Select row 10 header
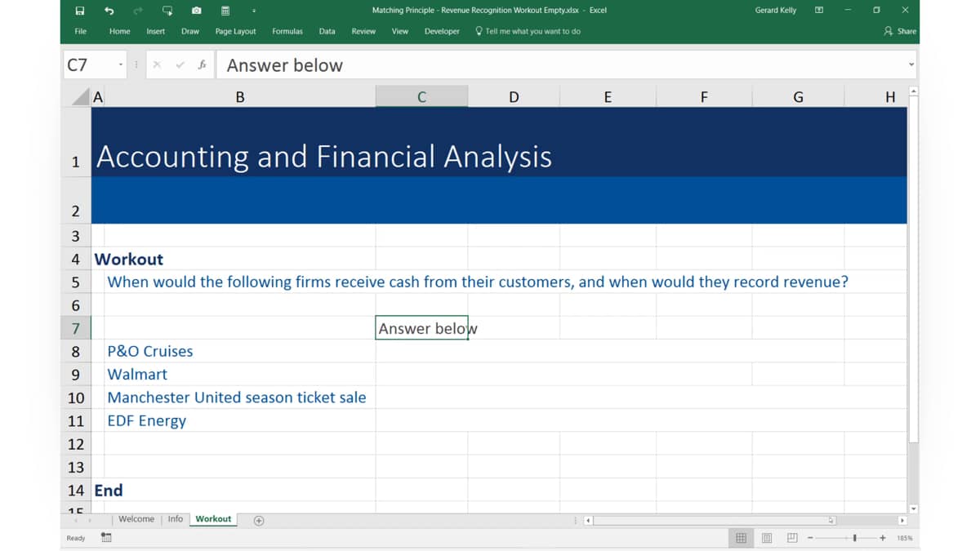 tap(76, 398)
